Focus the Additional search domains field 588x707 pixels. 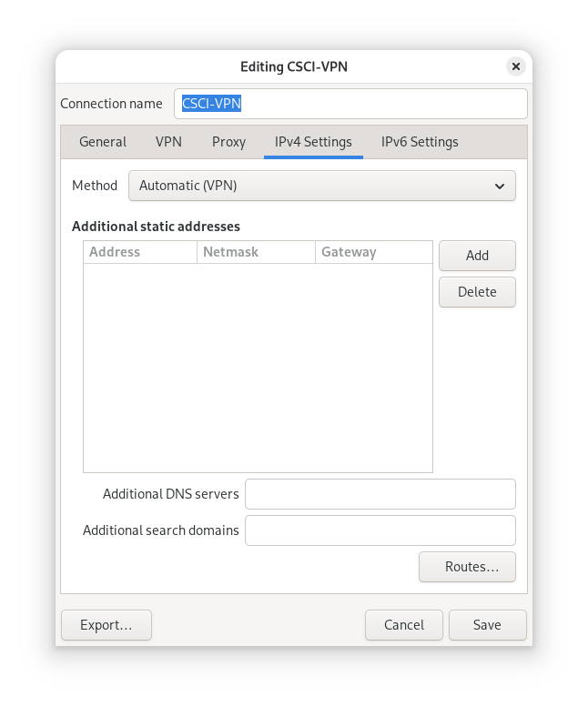(x=380, y=530)
